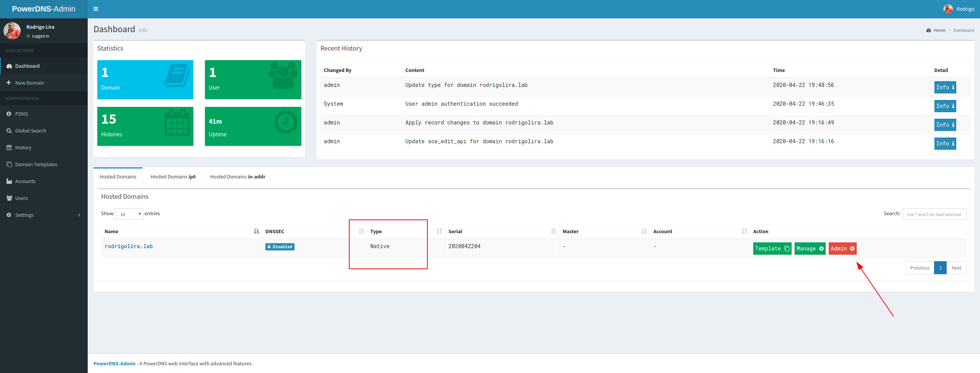Viewport: 980px width, 373px height.
Task: Open the rodrigolira.lab domain link
Action: 129,246
